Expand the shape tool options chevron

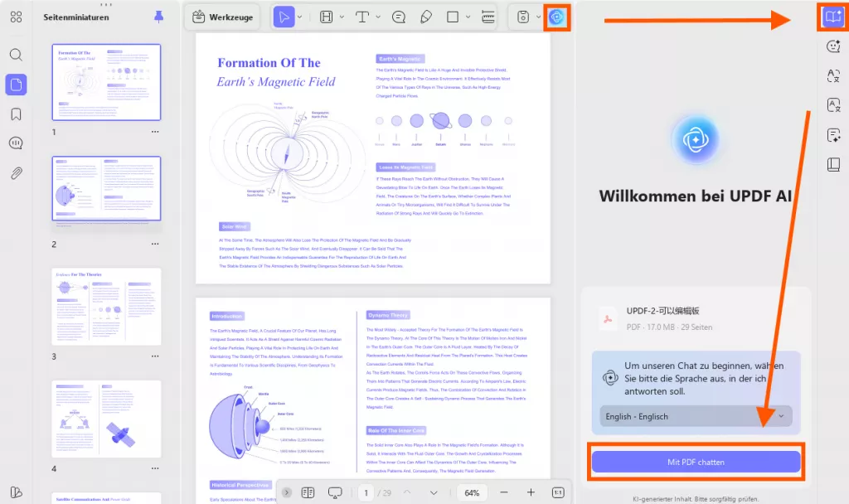468,17
